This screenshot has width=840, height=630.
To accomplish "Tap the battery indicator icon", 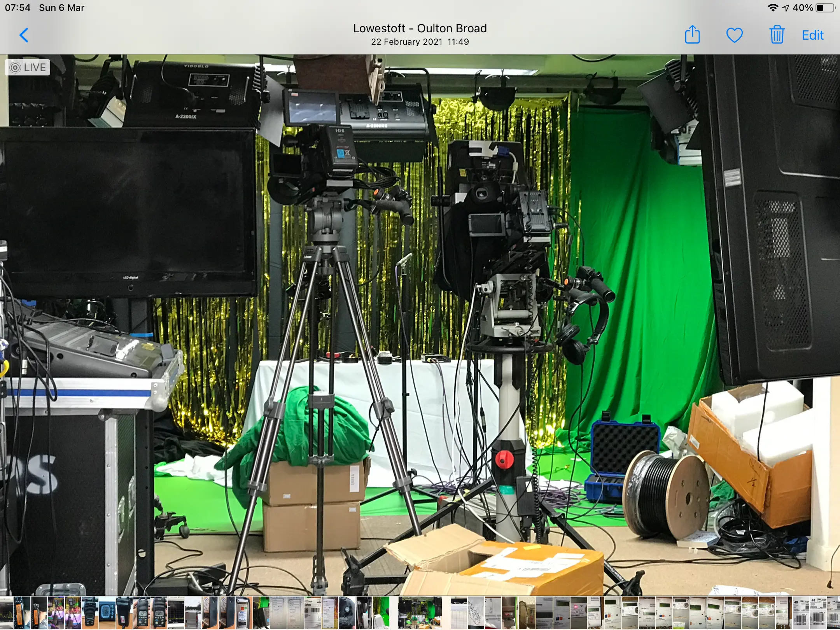I will point(825,8).
